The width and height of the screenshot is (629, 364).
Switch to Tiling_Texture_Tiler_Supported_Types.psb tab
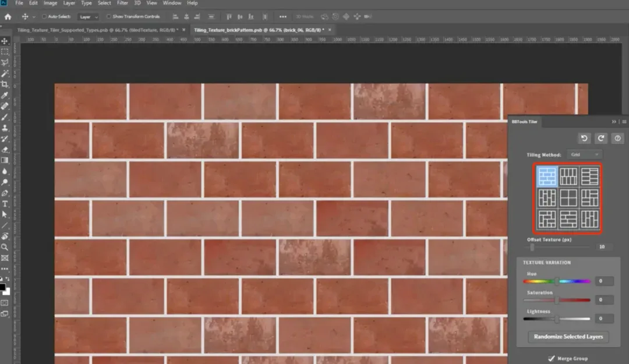[x=97, y=30]
